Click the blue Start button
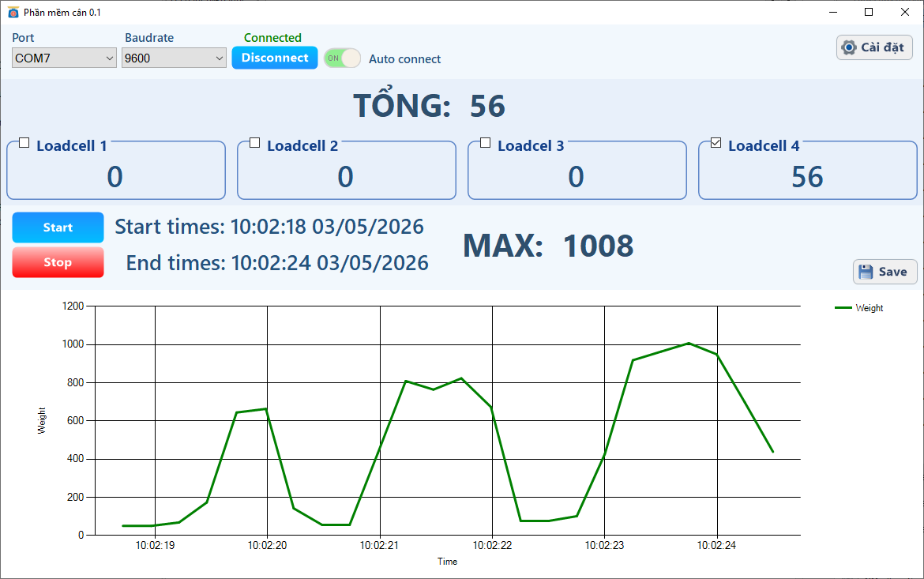The height and width of the screenshot is (579, 924). tap(58, 227)
